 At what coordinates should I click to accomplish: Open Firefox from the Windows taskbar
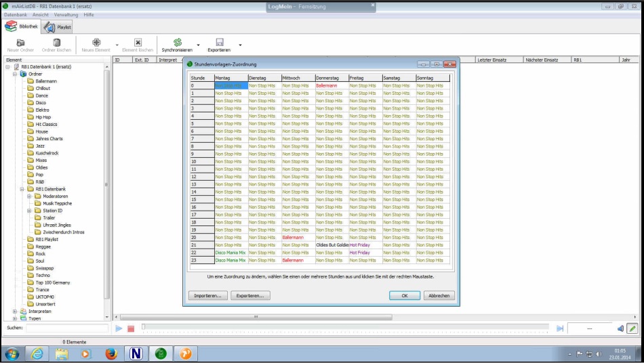[111, 354]
